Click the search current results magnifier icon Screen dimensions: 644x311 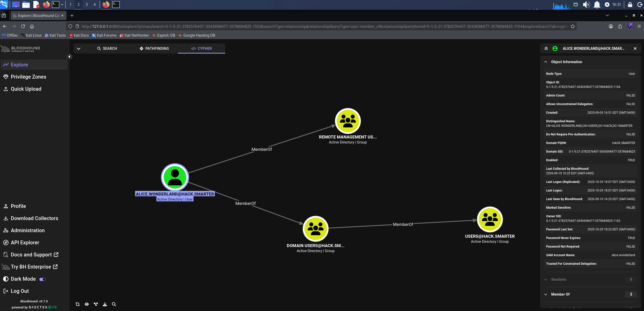coord(114,304)
